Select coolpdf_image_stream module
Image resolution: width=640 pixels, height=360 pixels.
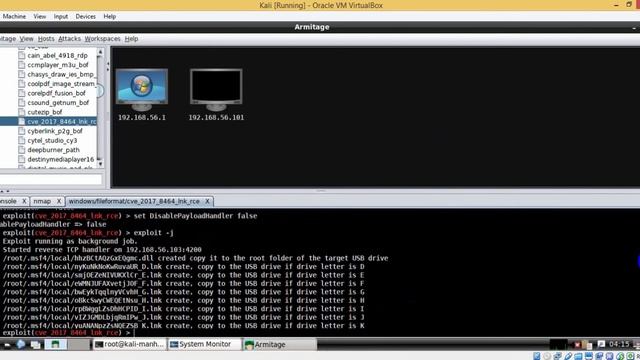coord(62,84)
